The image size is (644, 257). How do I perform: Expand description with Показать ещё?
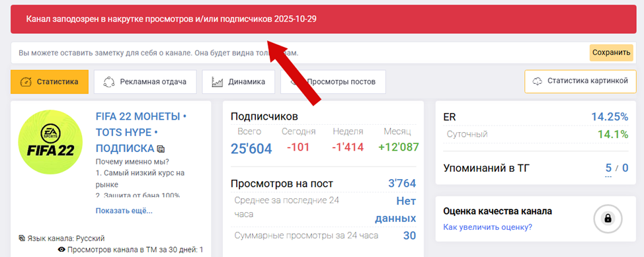(x=124, y=211)
